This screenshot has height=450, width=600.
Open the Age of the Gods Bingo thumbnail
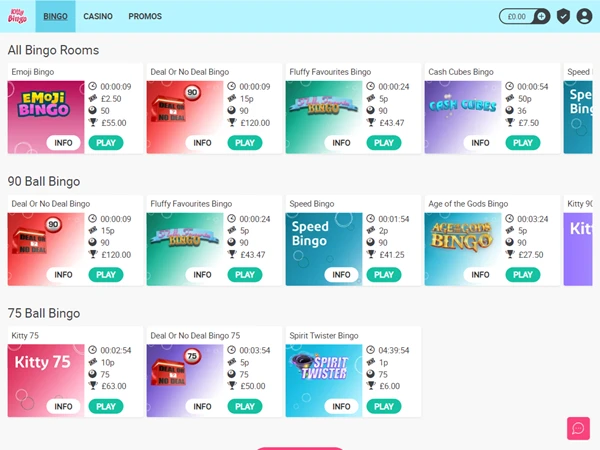(x=463, y=249)
